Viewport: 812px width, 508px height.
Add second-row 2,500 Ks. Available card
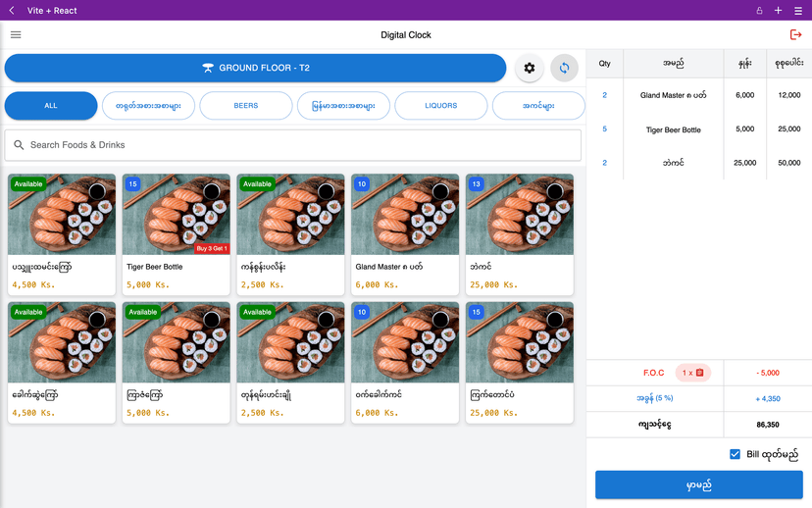pyautogui.click(x=290, y=363)
